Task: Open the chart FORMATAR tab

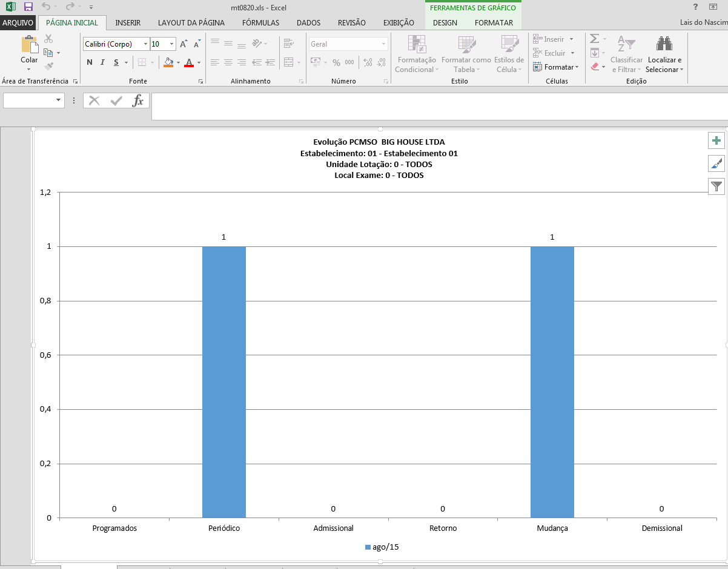Action: coord(494,23)
